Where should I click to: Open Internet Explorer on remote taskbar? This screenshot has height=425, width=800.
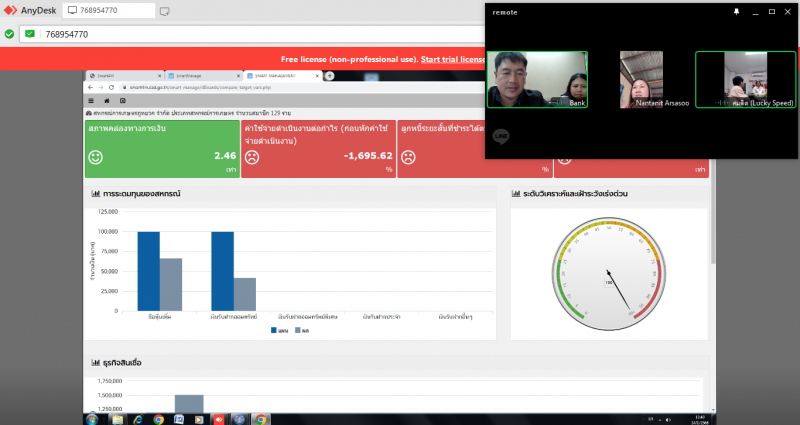pos(138,419)
